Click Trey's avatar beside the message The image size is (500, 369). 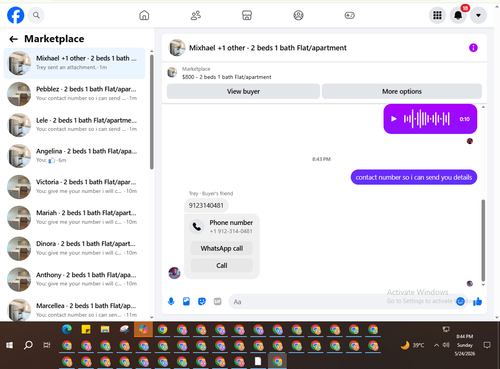(174, 273)
